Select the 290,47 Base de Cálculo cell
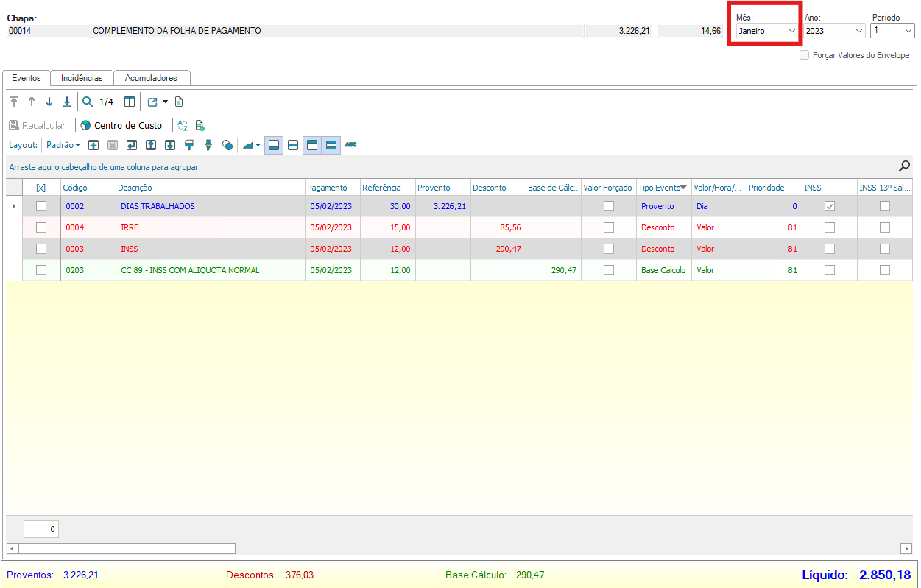This screenshot has height=588, width=921. pos(553,270)
